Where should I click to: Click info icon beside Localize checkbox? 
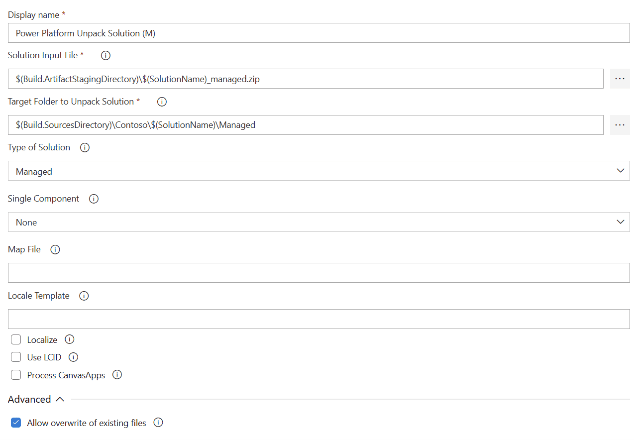coord(69,340)
